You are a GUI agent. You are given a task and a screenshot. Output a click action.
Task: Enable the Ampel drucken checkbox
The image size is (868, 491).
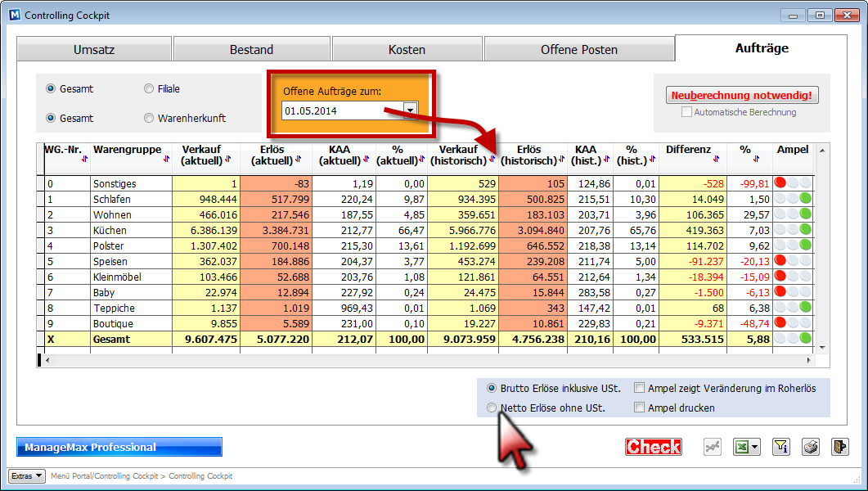(640, 408)
